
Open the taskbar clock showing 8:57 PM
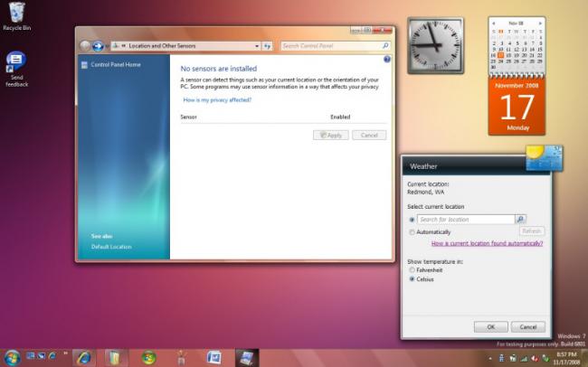point(568,358)
